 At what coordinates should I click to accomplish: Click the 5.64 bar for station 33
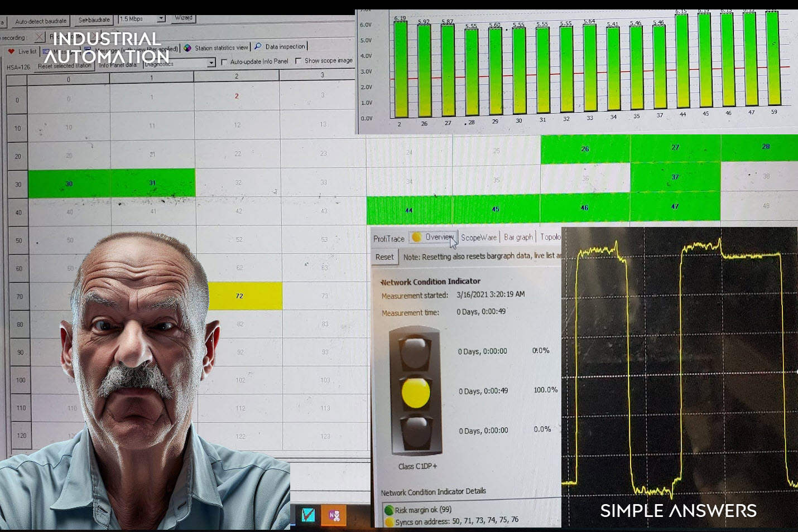[x=590, y=67]
